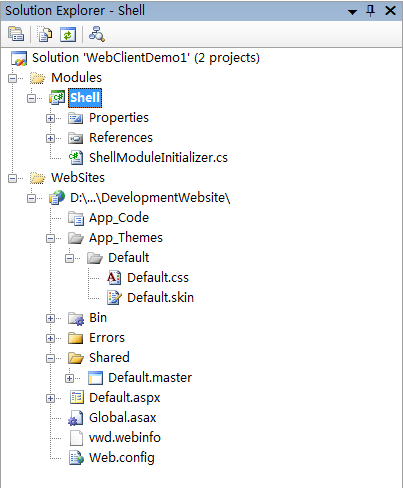
Task: Select Default.aspx file
Action: click(x=125, y=398)
